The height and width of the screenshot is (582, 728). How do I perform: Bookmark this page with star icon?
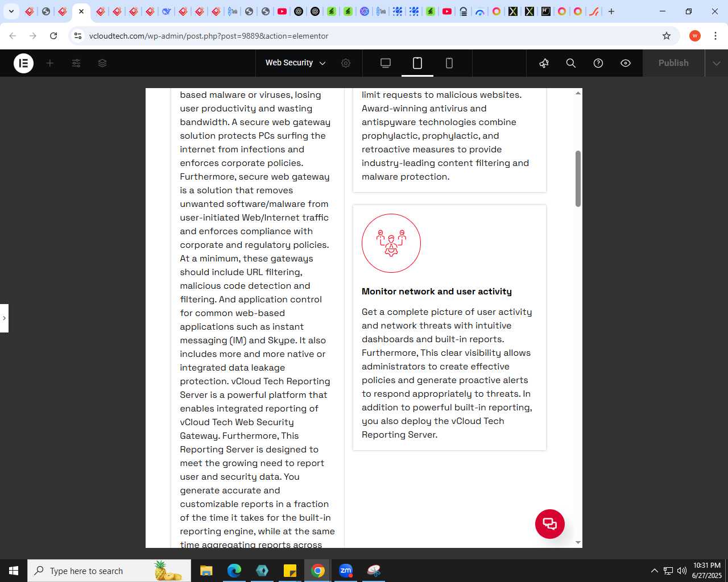point(667,36)
